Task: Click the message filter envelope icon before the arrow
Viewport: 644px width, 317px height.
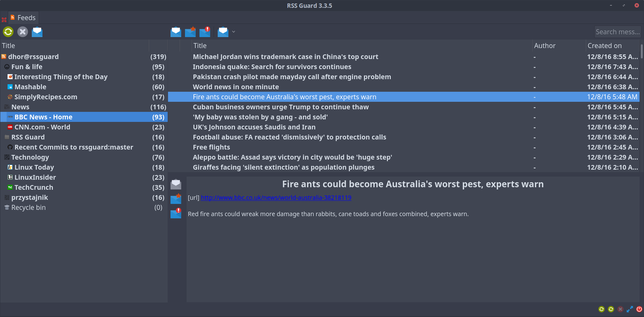Action: pyautogui.click(x=223, y=32)
